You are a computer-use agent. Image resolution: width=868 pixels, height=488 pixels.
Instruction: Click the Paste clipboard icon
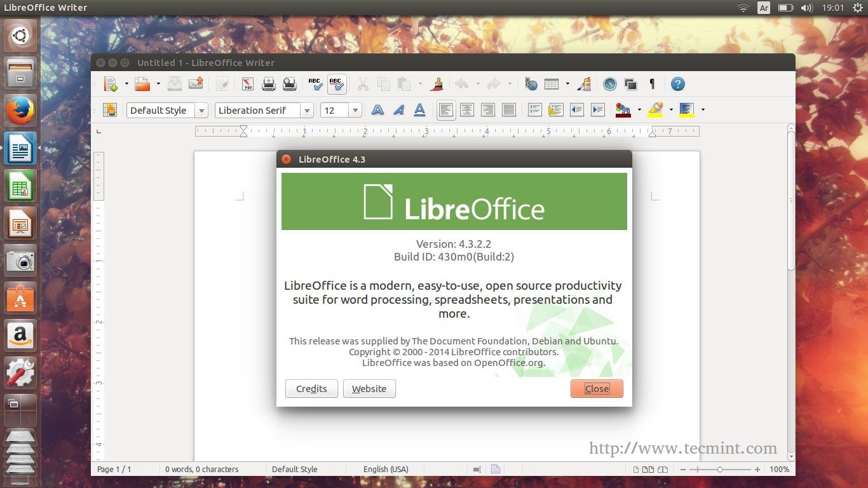coord(403,84)
